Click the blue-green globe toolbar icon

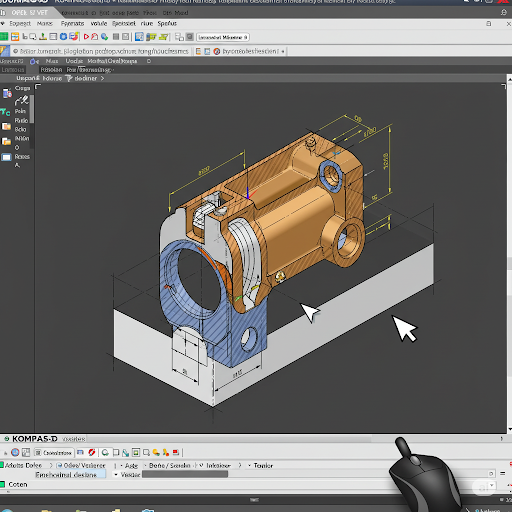105,37
